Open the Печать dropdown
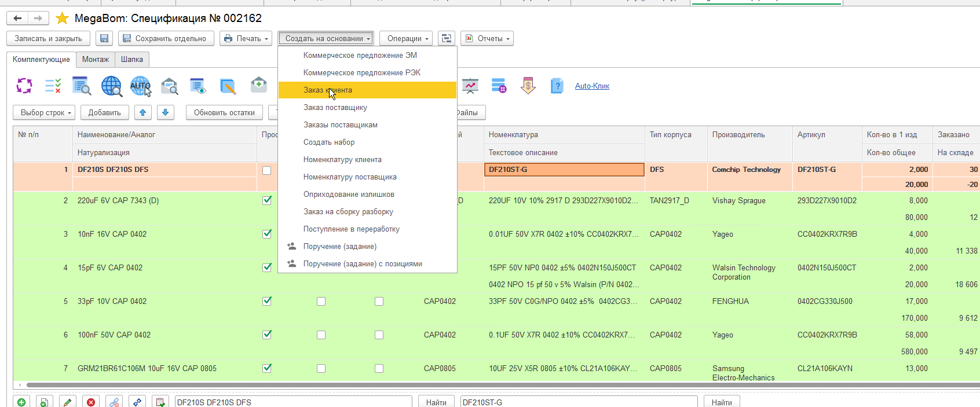Viewport: 980px width, 407px height. point(246,39)
